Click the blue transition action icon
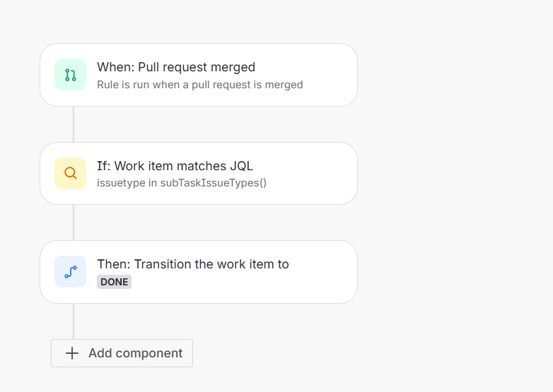The height and width of the screenshot is (392, 553). click(x=70, y=271)
